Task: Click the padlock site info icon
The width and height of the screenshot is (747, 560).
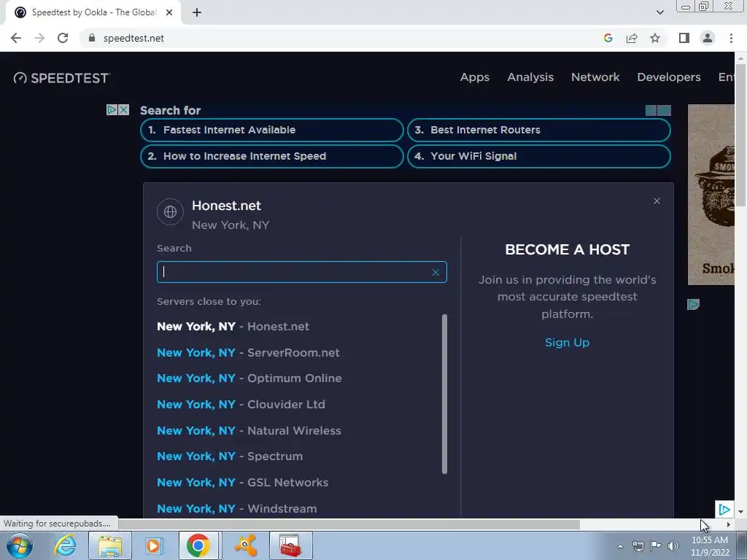Action: [92, 38]
